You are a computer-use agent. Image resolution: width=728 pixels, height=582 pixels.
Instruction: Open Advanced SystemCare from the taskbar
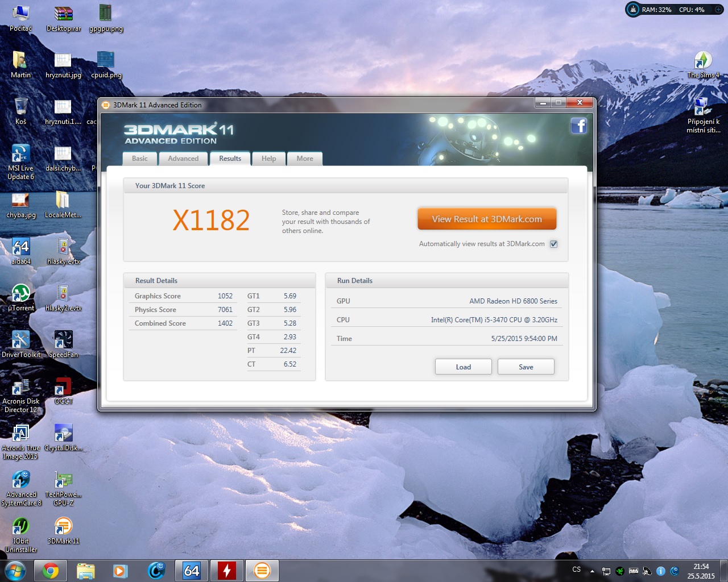[x=156, y=571]
